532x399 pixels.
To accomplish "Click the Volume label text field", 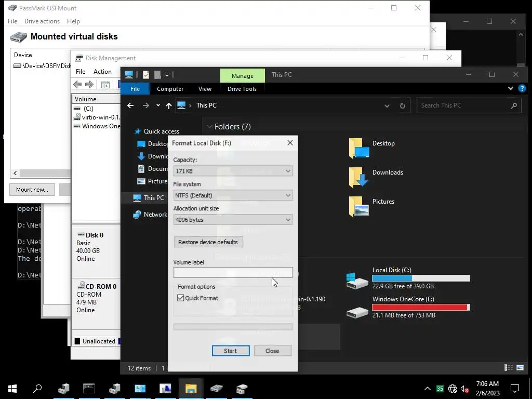I will 233,272.
